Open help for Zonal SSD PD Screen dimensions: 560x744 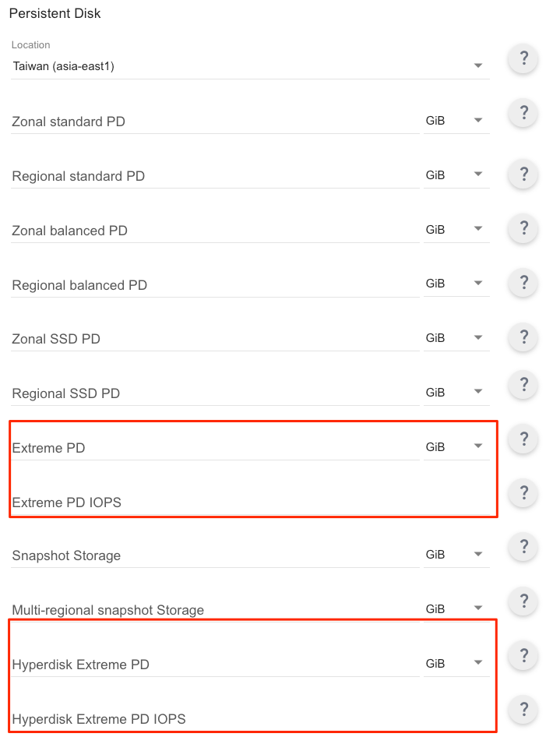click(x=523, y=337)
